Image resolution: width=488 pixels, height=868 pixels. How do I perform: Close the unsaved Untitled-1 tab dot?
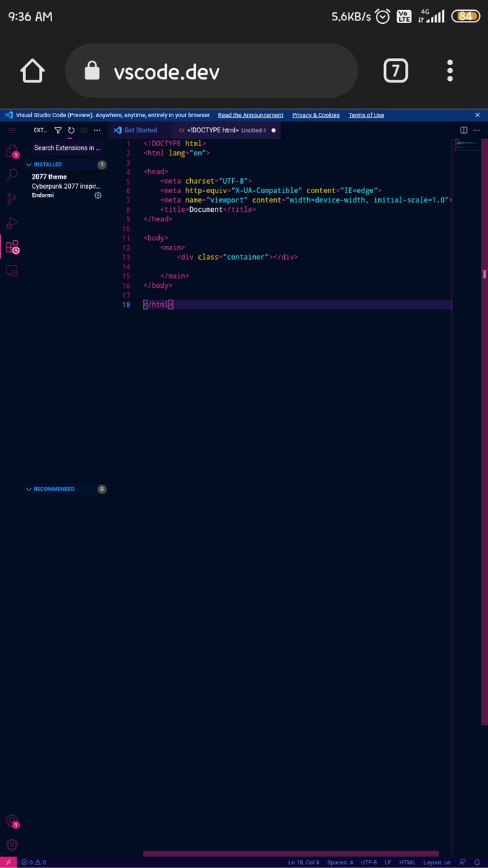[x=273, y=130]
